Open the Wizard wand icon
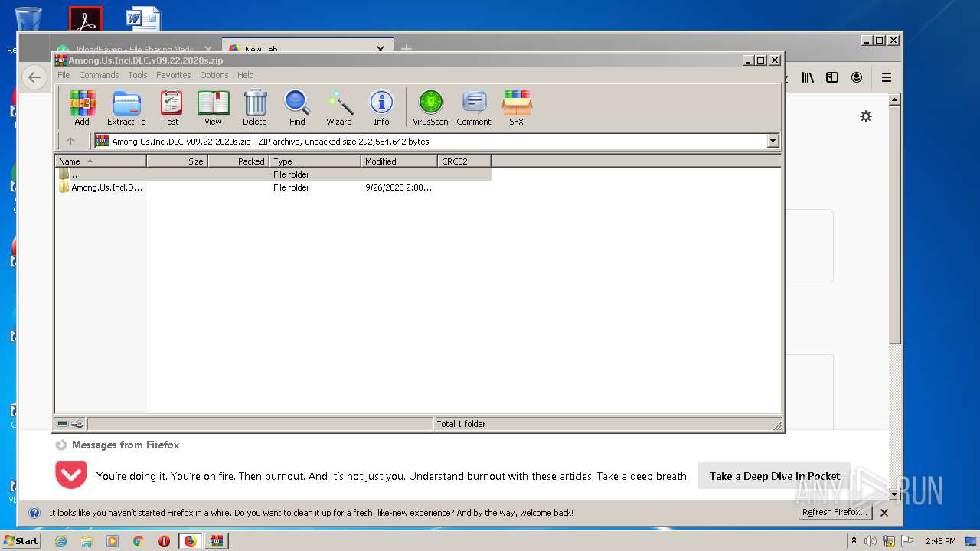 tap(339, 107)
